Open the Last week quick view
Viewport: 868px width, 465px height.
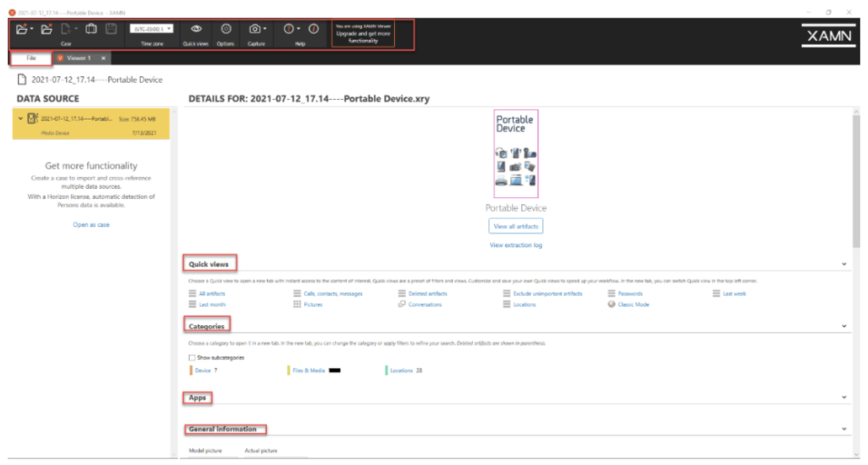734,294
